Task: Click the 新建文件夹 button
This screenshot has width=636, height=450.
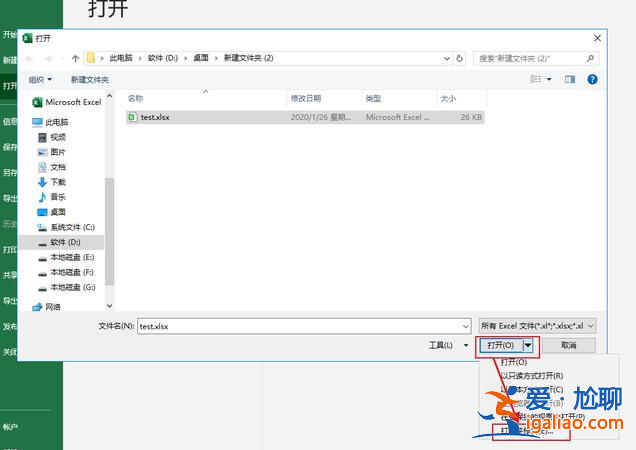Action: pyautogui.click(x=90, y=80)
